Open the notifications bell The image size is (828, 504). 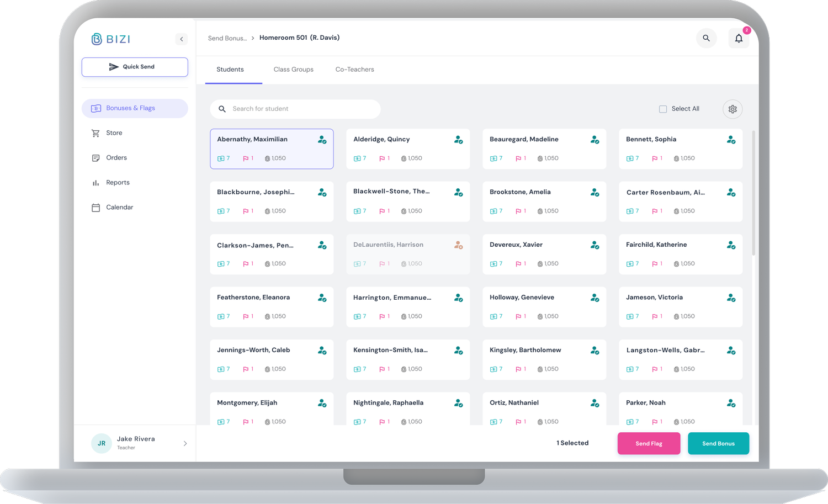pos(739,38)
